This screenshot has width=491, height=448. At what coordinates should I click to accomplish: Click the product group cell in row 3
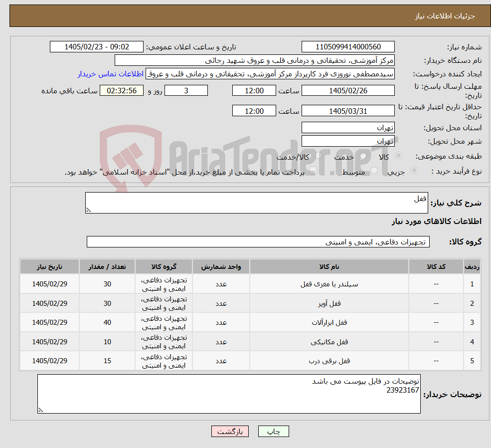pyautogui.click(x=164, y=322)
